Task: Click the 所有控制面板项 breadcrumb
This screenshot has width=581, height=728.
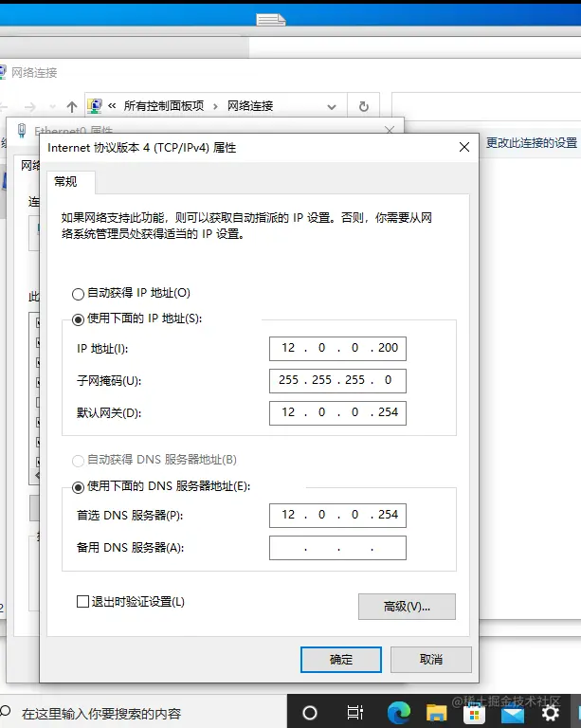Action: [164, 106]
